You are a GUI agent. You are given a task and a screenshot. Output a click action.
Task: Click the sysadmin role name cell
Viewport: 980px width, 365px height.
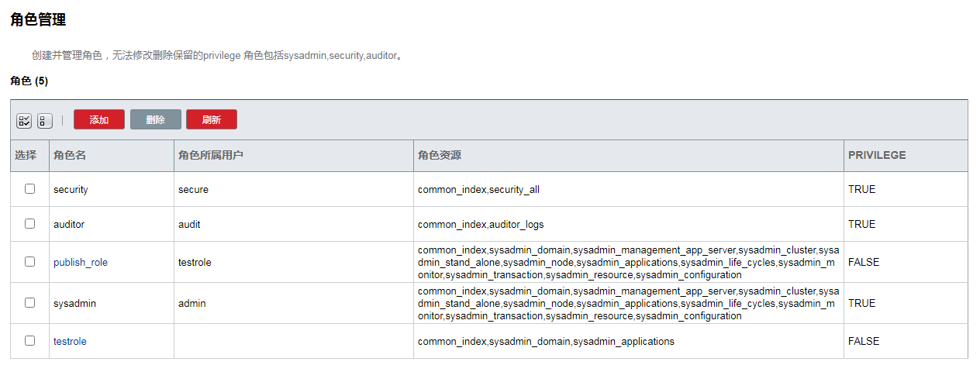(74, 304)
